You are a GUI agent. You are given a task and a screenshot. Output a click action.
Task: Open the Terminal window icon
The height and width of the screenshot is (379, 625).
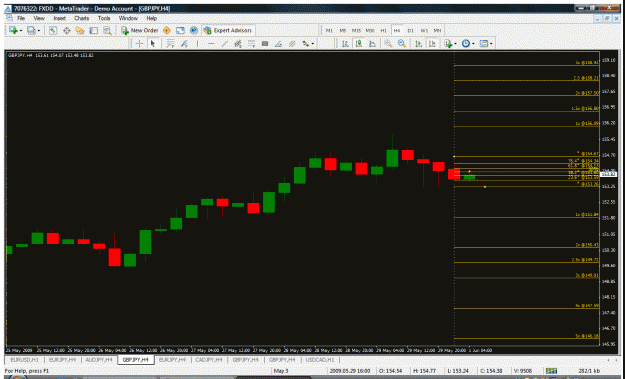(94, 30)
